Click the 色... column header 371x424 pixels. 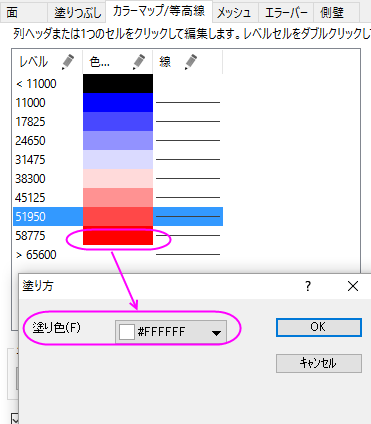(118, 62)
